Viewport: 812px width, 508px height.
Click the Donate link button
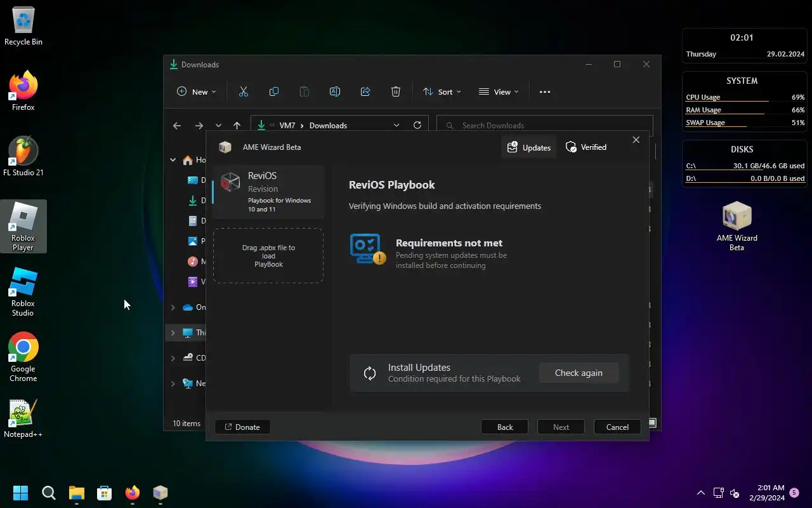click(x=242, y=427)
